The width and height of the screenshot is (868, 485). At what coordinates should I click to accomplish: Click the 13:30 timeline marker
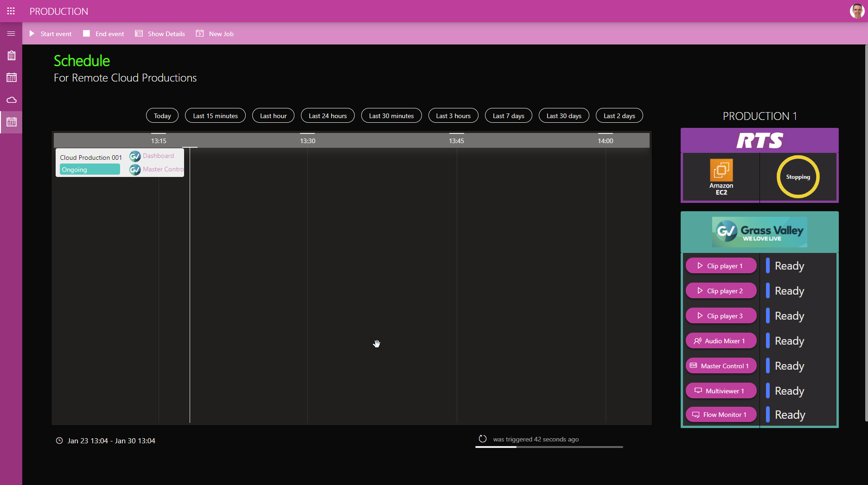[307, 141]
